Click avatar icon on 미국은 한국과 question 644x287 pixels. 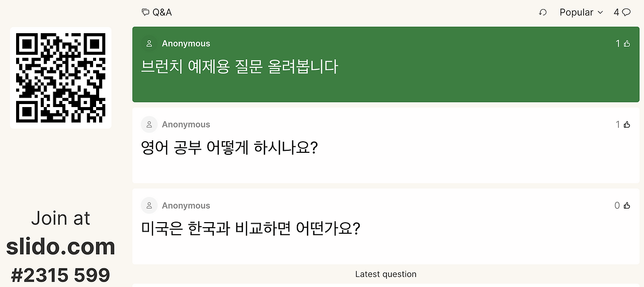click(x=149, y=206)
